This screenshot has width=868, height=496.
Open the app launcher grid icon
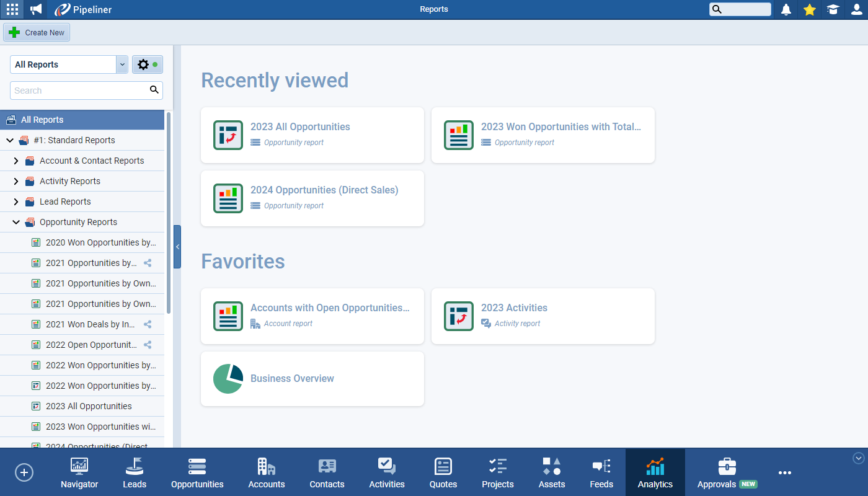coord(12,9)
